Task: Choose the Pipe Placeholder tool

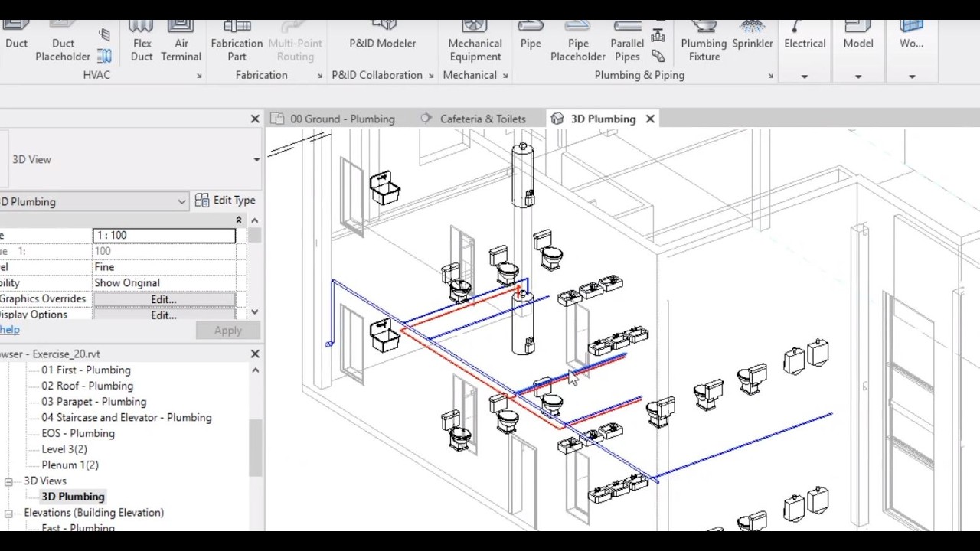Action: 578,42
